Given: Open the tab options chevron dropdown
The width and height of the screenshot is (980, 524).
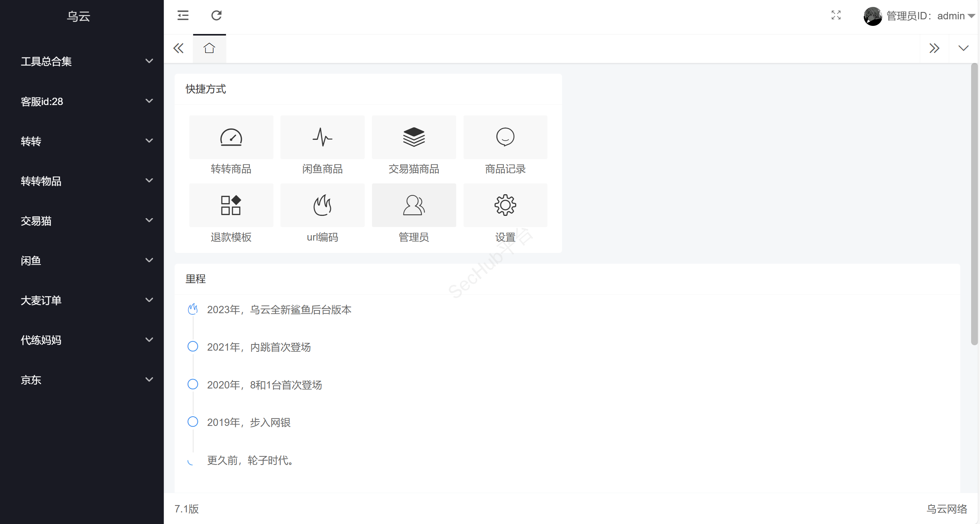Looking at the screenshot, I should [x=963, y=48].
